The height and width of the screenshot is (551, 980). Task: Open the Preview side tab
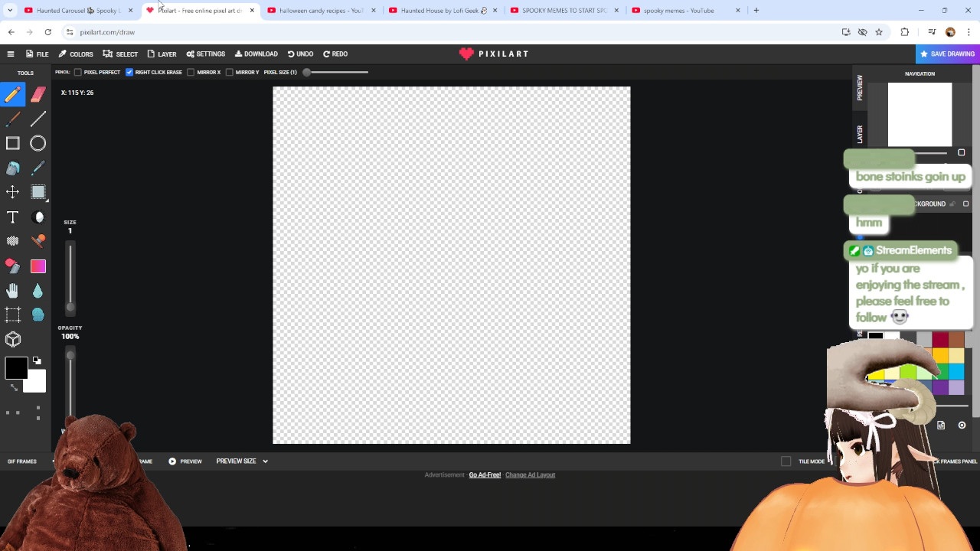[860, 87]
